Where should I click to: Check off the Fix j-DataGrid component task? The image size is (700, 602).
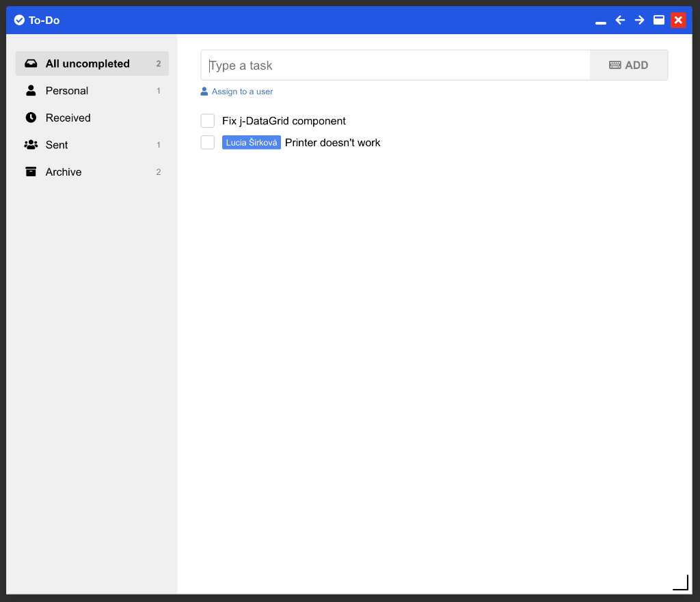tap(207, 120)
